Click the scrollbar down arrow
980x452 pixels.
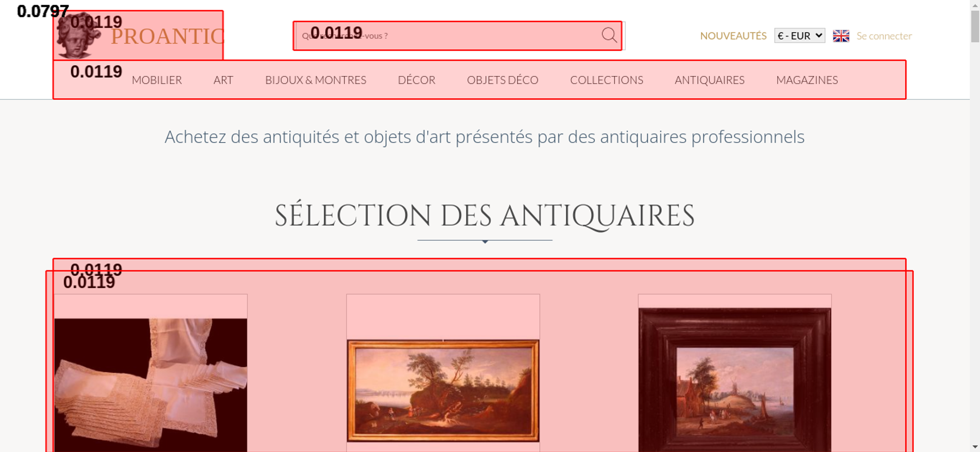[975, 447]
